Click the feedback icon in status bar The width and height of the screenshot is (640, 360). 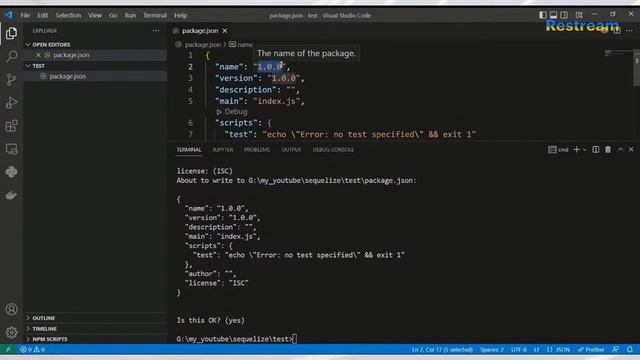[616, 349]
